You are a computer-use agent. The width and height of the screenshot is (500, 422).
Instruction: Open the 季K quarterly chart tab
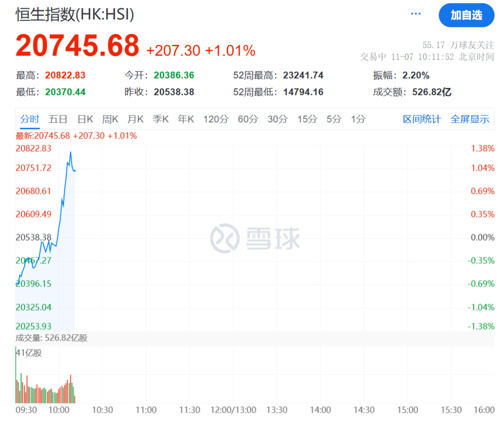point(161,119)
